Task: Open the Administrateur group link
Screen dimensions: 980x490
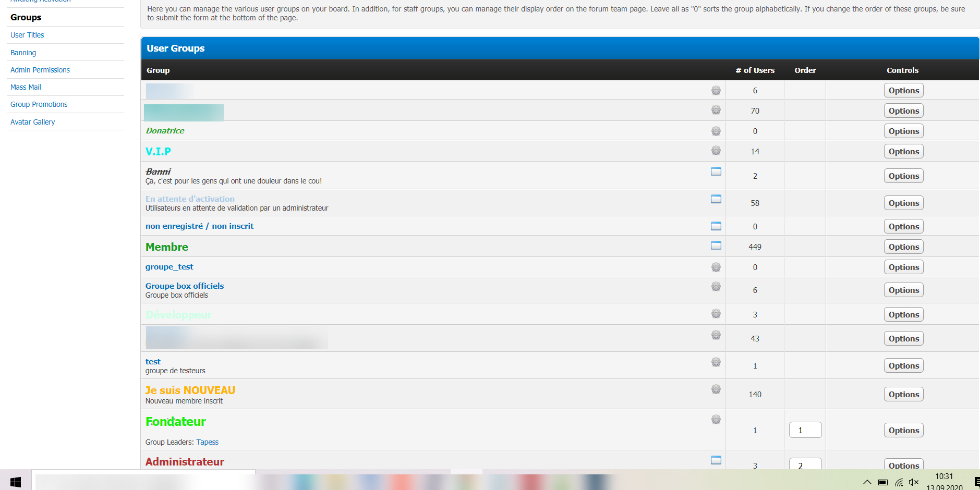Action: pyautogui.click(x=185, y=462)
